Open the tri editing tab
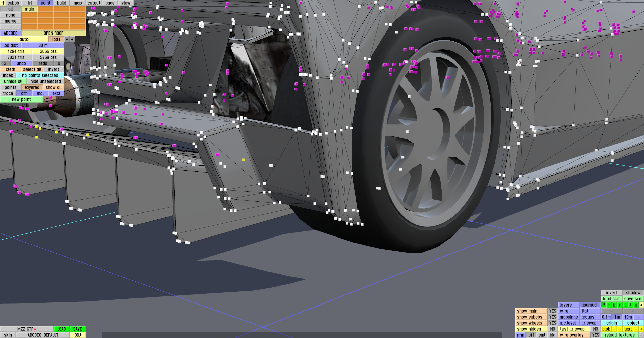The width and height of the screenshot is (644, 338). pyautogui.click(x=30, y=3)
